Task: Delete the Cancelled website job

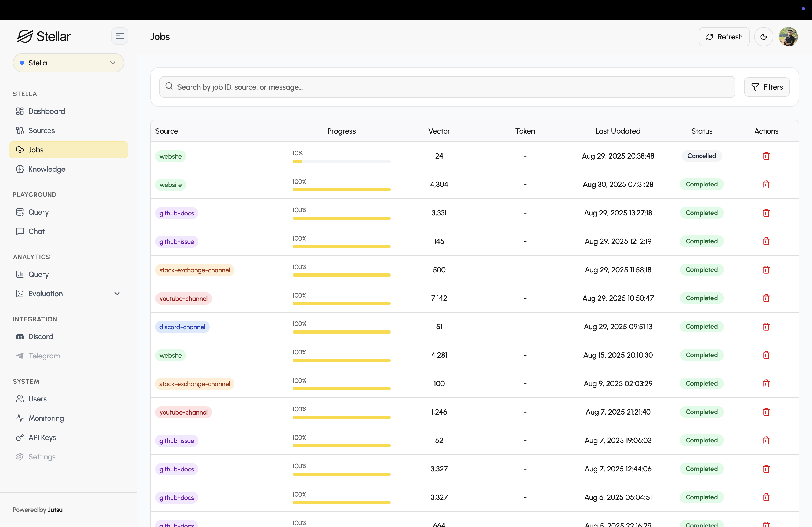Action: (x=766, y=156)
